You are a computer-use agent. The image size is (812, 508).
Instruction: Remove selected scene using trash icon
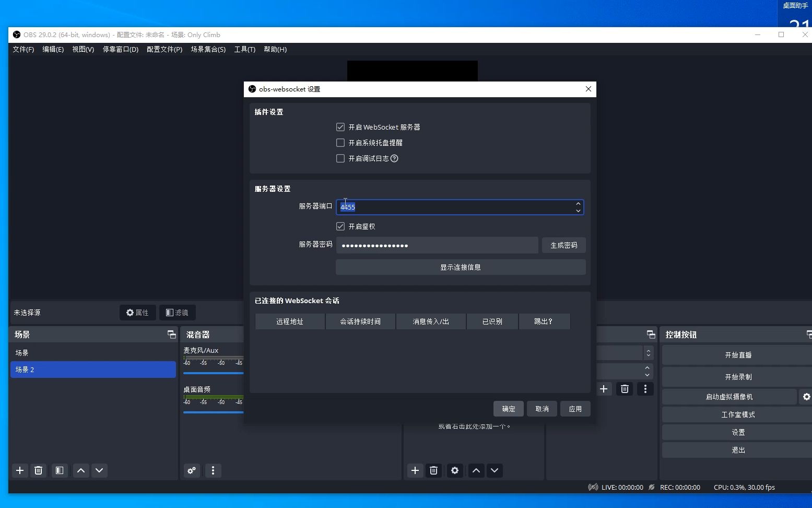[38, 470]
